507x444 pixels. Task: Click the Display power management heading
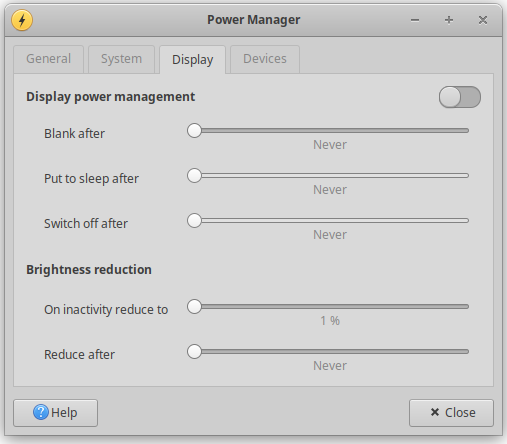pyautogui.click(x=111, y=97)
